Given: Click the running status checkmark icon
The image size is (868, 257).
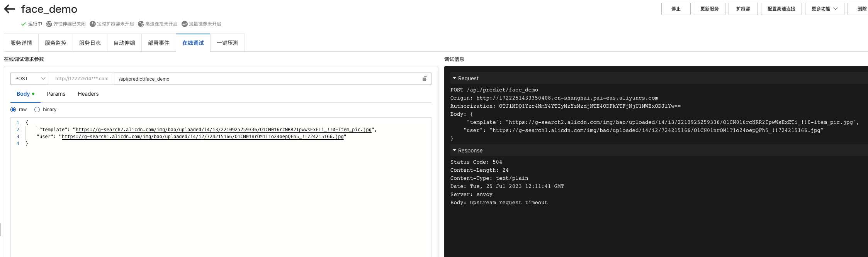Looking at the screenshot, I should [24, 24].
